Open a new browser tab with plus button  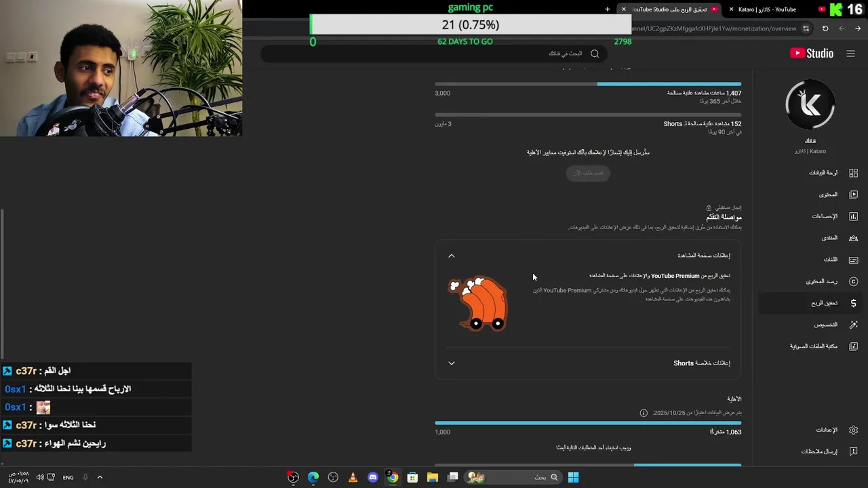608,9
